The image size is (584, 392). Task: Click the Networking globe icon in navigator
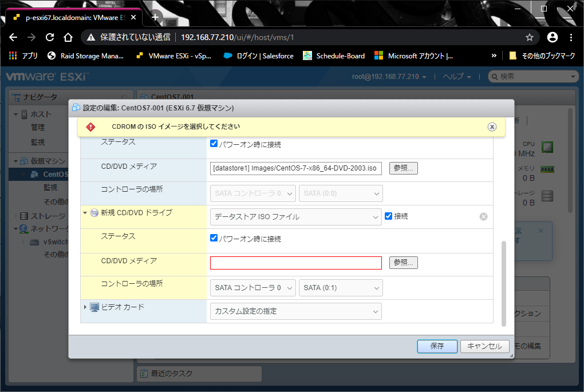tap(24, 228)
